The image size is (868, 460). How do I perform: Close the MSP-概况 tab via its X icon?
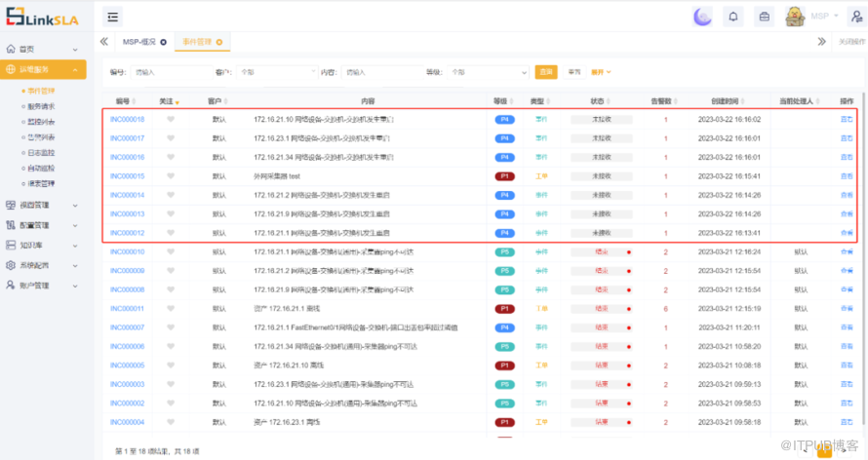[163, 42]
